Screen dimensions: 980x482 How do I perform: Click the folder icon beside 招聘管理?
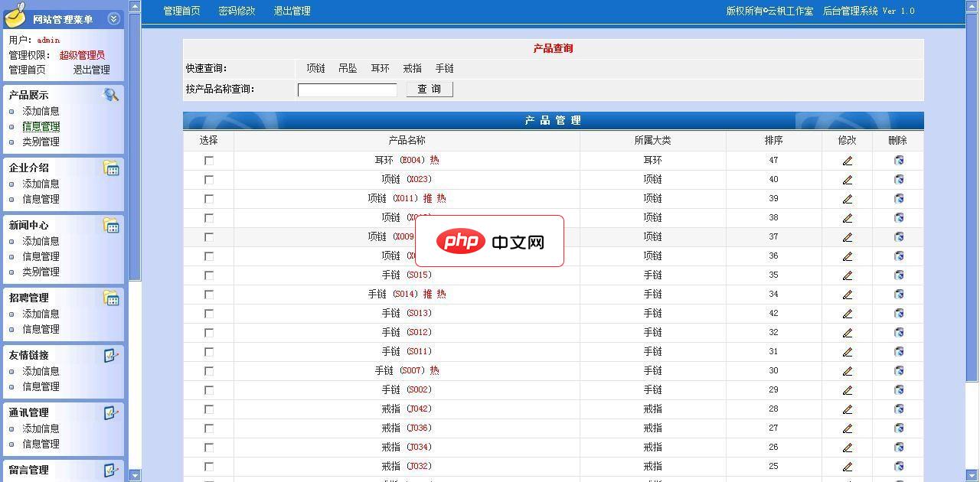(x=111, y=296)
